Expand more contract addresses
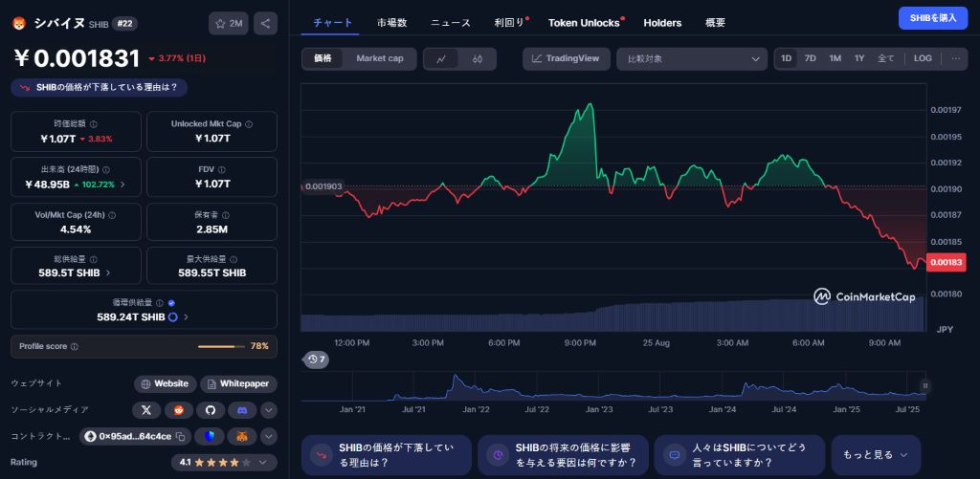 pos(268,436)
